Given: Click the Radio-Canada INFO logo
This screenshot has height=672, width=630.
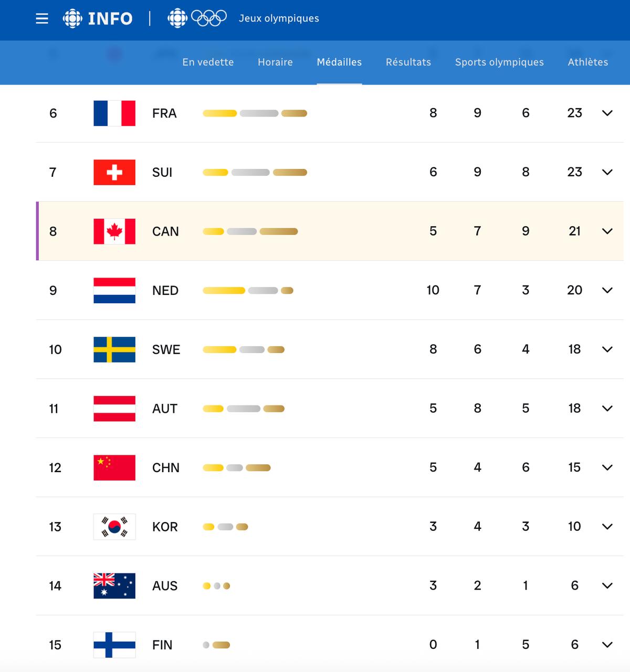Looking at the screenshot, I should 99,18.
